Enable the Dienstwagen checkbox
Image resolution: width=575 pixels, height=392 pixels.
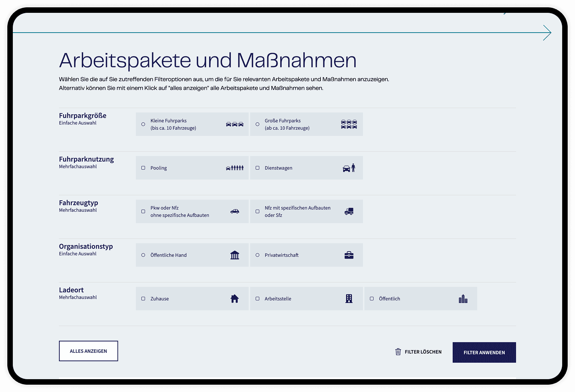click(x=257, y=168)
